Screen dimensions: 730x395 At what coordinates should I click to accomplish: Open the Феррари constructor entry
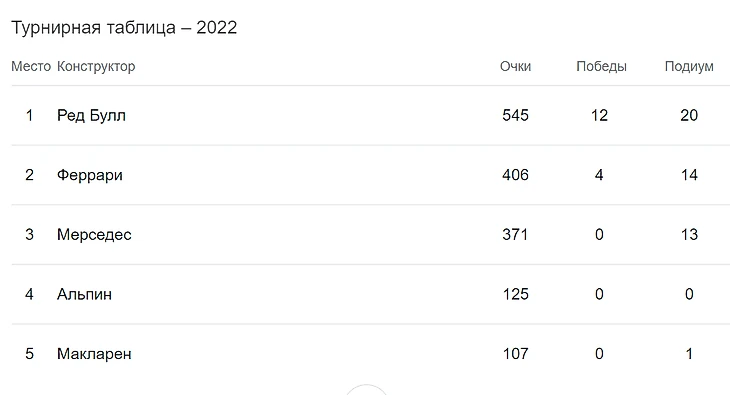click(90, 175)
